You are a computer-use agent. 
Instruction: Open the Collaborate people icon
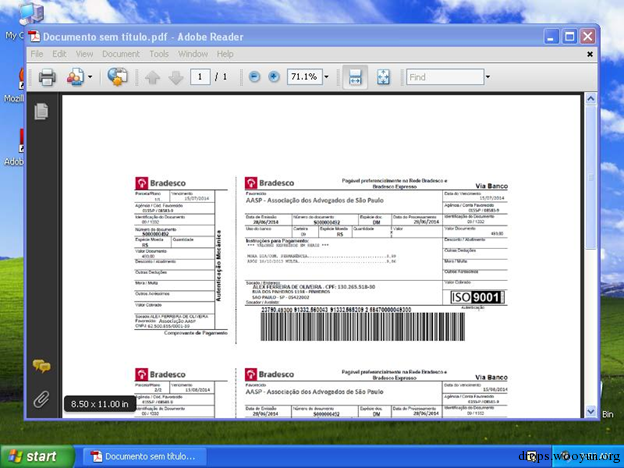pos(76,77)
